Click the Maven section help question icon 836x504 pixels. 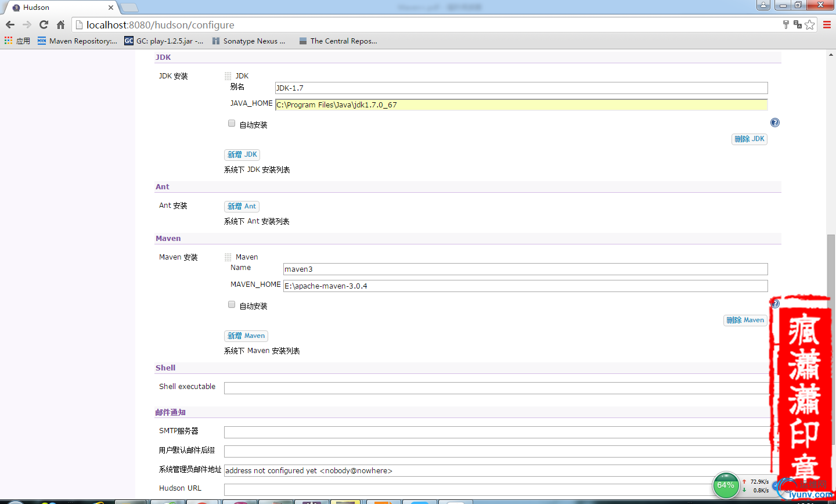point(775,304)
